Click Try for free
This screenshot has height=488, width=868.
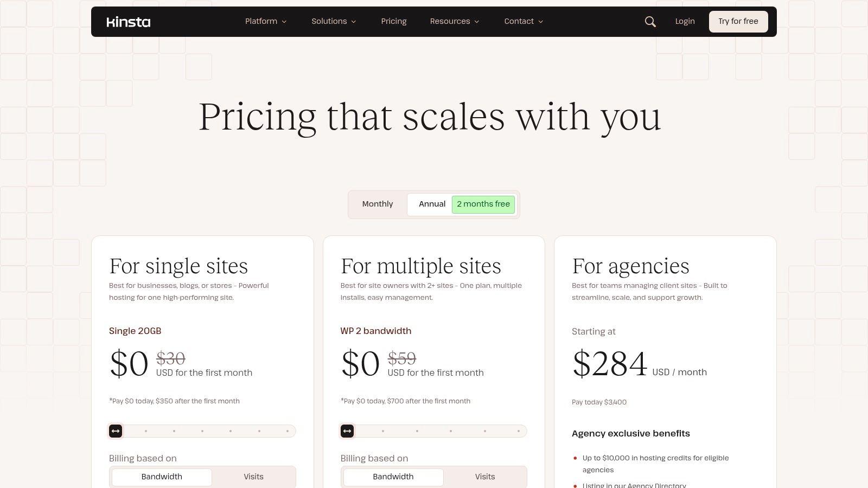(x=738, y=21)
